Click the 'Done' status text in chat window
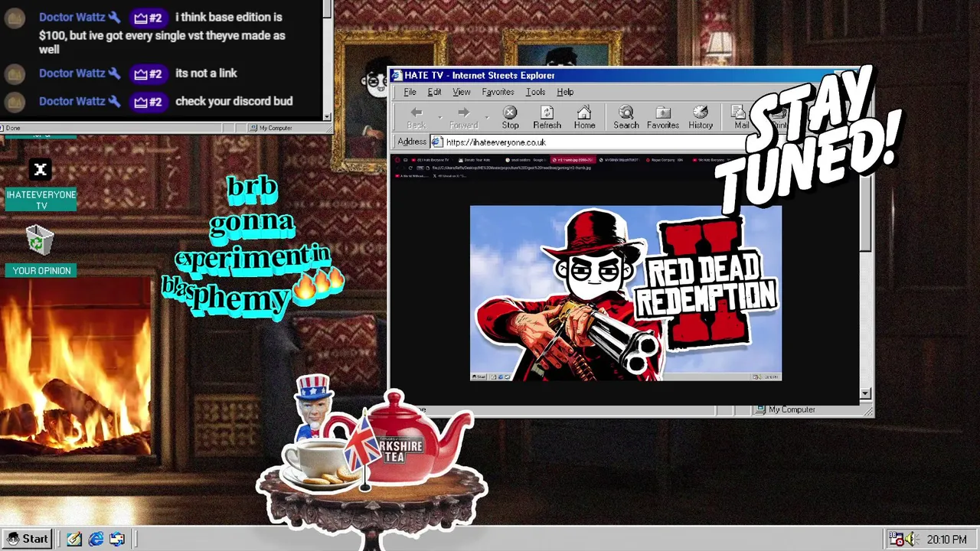This screenshot has height=551, width=980. point(13,128)
